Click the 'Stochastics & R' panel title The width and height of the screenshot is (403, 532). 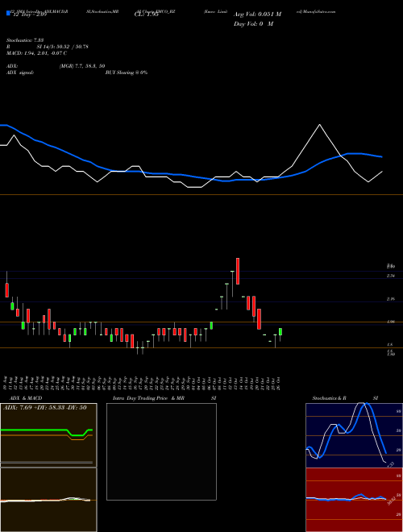329,398
